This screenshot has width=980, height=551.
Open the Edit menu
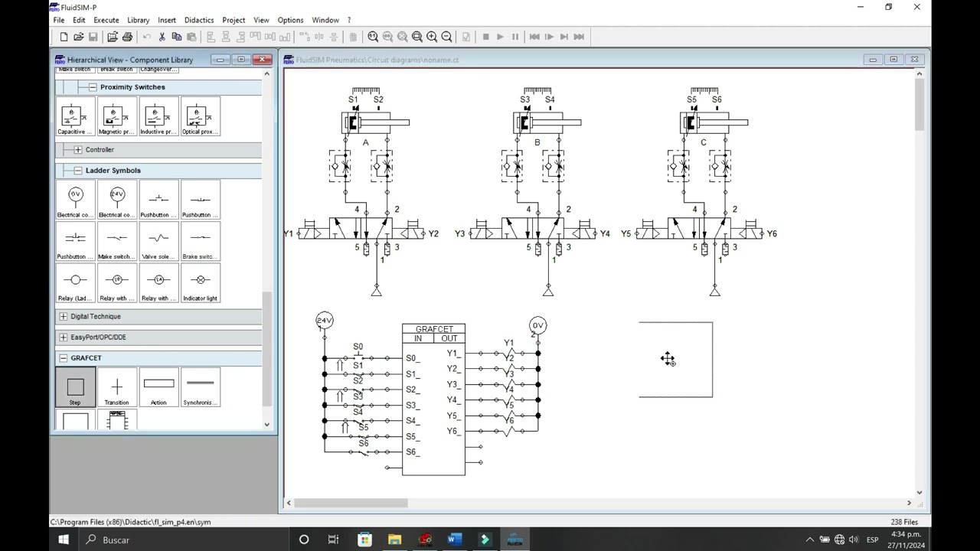(x=79, y=20)
